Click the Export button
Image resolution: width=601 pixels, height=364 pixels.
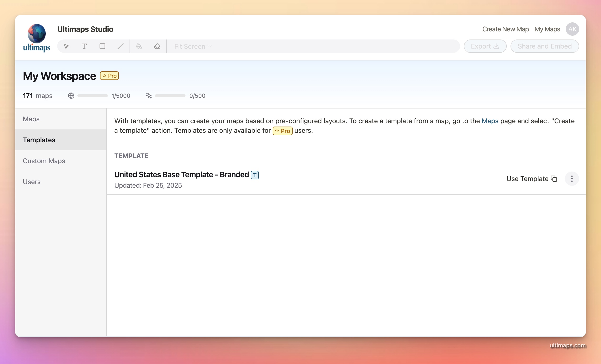coord(485,46)
